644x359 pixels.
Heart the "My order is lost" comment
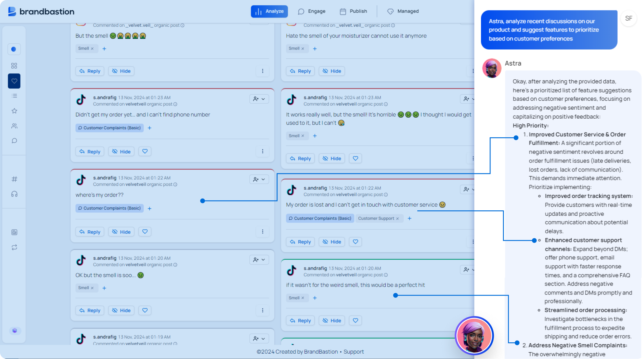click(355, 242)
